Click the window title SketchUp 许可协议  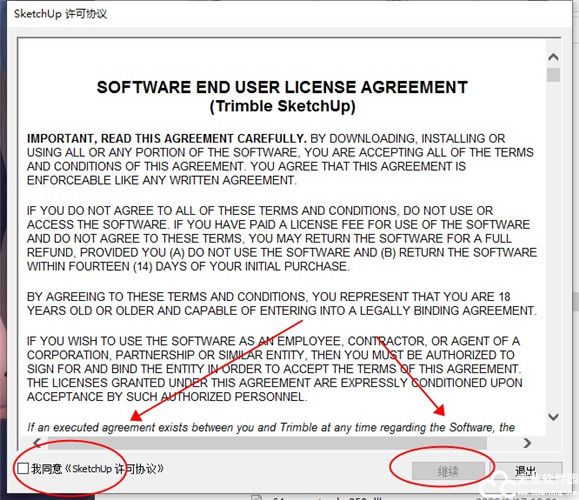coord(61,14)
